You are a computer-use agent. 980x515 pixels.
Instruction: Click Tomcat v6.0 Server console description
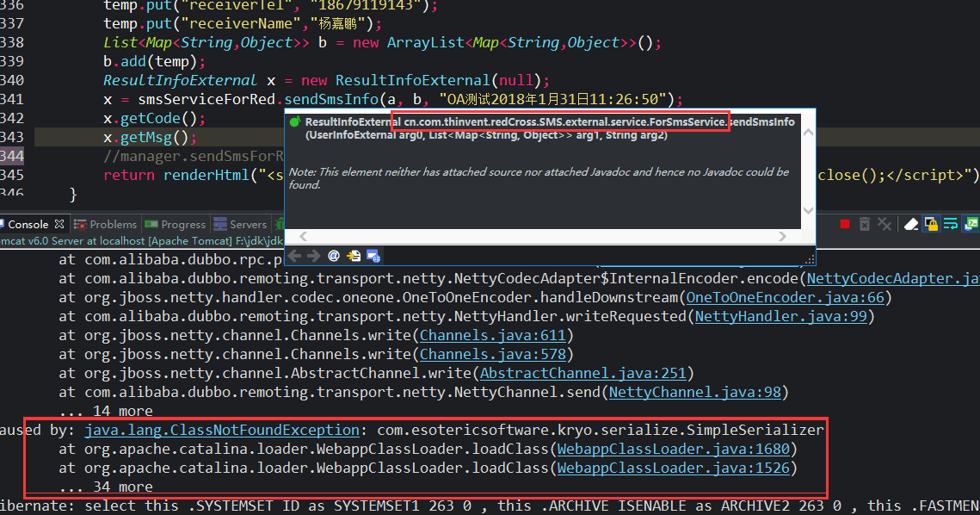click(x=141, y=241)
